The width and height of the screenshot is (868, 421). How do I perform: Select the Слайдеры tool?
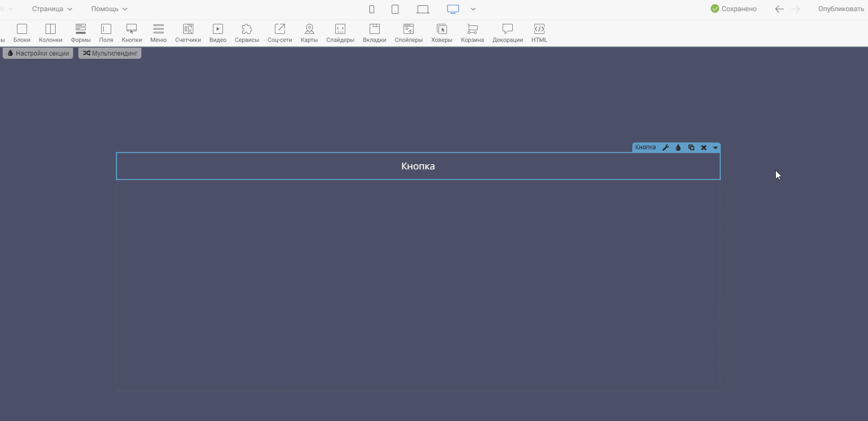pos(340,33)
